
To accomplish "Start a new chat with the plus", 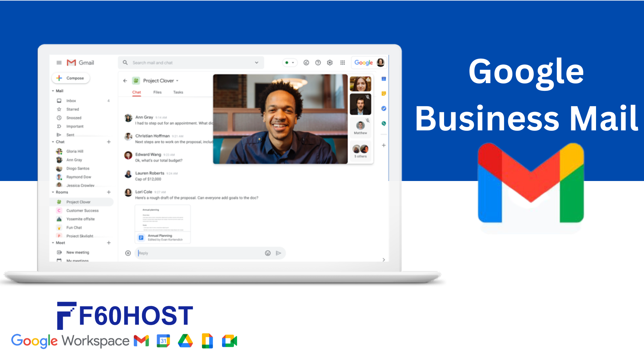I will (x=109, y=142).
